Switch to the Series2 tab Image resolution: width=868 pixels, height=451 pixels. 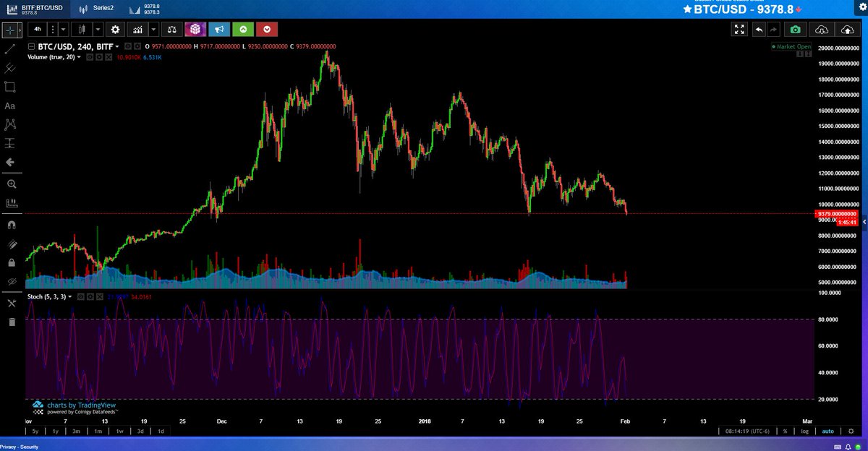pyautogui.click(x=98, y=8)
